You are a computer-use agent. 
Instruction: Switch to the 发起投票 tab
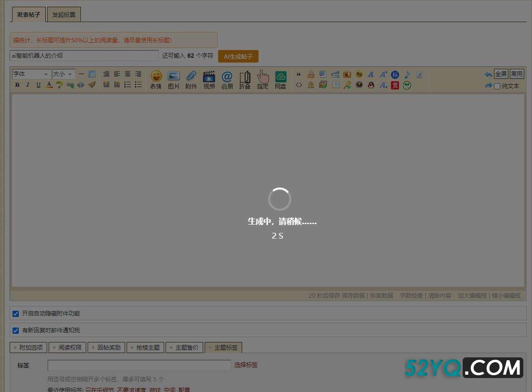coord(64,15)
